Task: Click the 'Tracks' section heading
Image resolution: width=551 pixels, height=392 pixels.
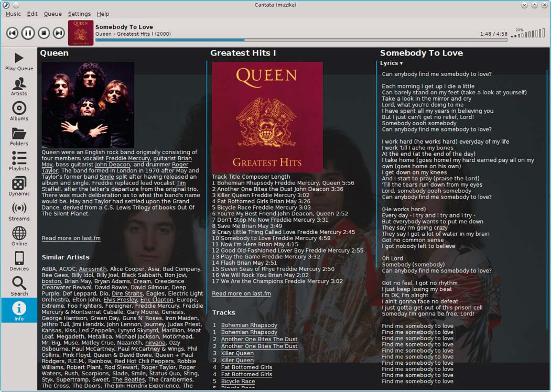Action: [x=223, y=313]
